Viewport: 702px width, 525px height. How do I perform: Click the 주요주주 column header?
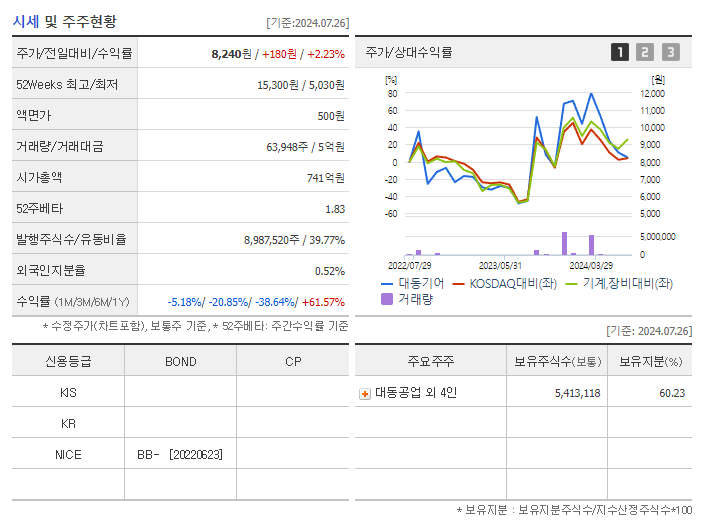coord(431,361)
